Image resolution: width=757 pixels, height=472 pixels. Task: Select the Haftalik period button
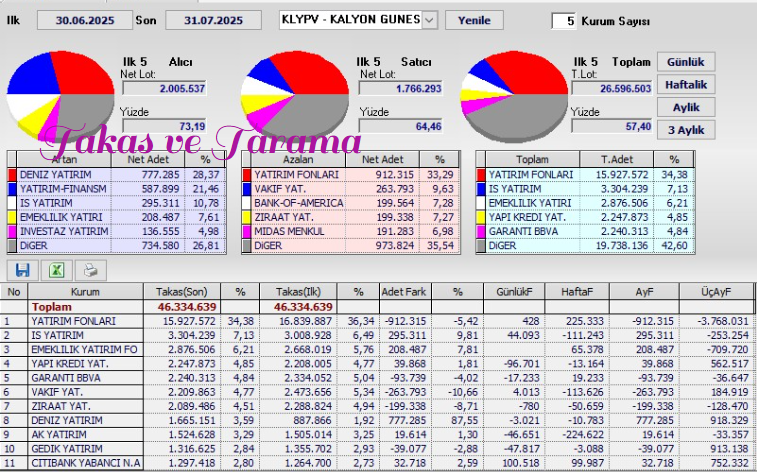coord(686,84)
